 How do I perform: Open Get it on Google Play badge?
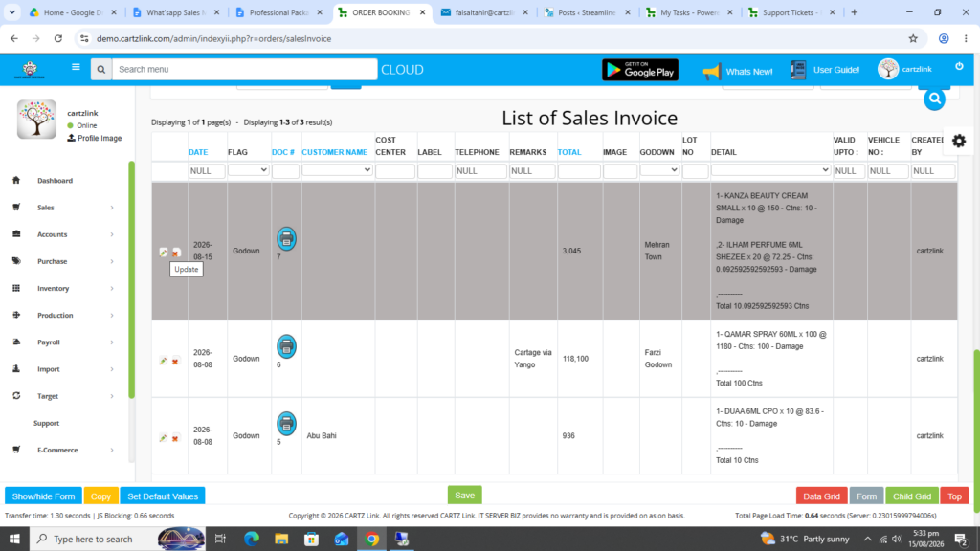coord(640,70)
